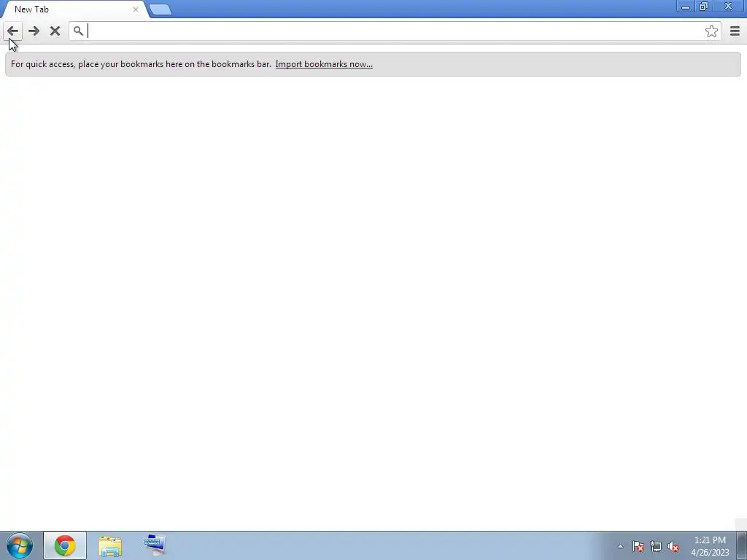Open Windows Explorer from the taskbar

111,545
